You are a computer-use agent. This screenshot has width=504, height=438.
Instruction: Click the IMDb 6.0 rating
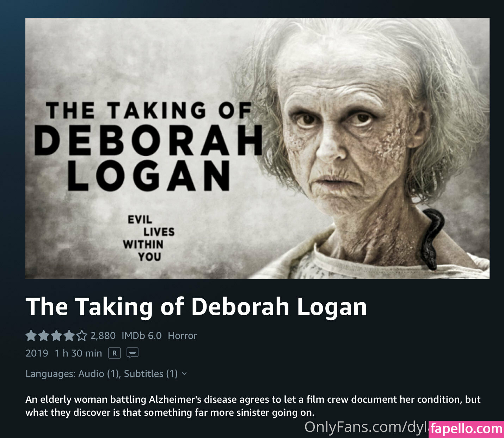[142, 336]
